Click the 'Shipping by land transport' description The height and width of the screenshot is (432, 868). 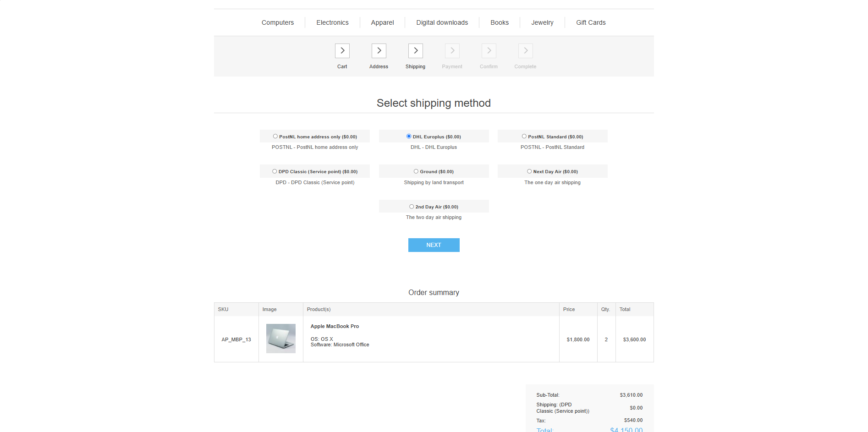(434, 182)
